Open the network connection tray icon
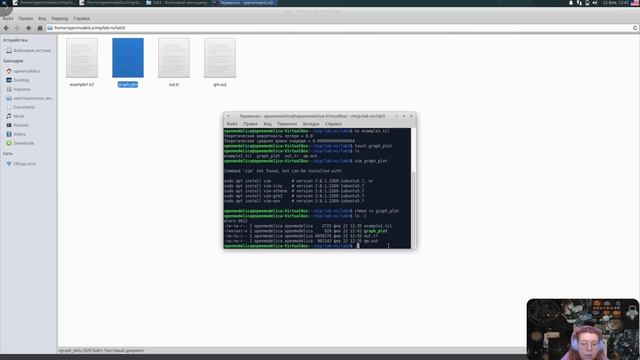Screen dimensions: 640x360 coord(579,3)
